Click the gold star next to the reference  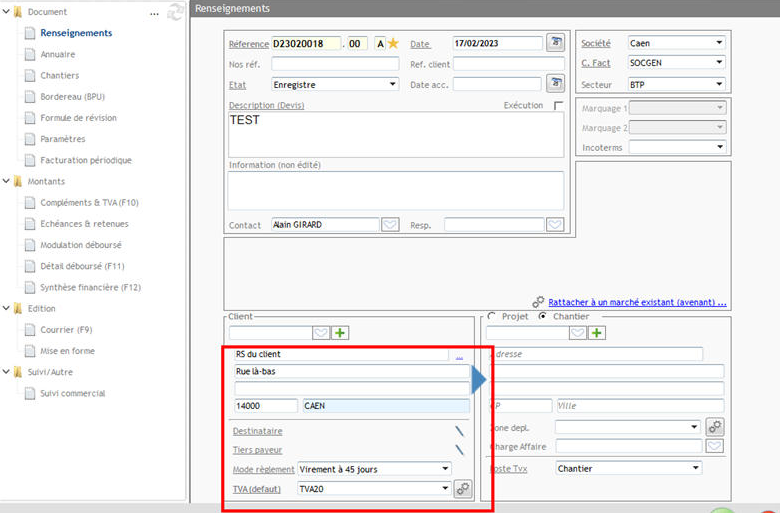393,44
